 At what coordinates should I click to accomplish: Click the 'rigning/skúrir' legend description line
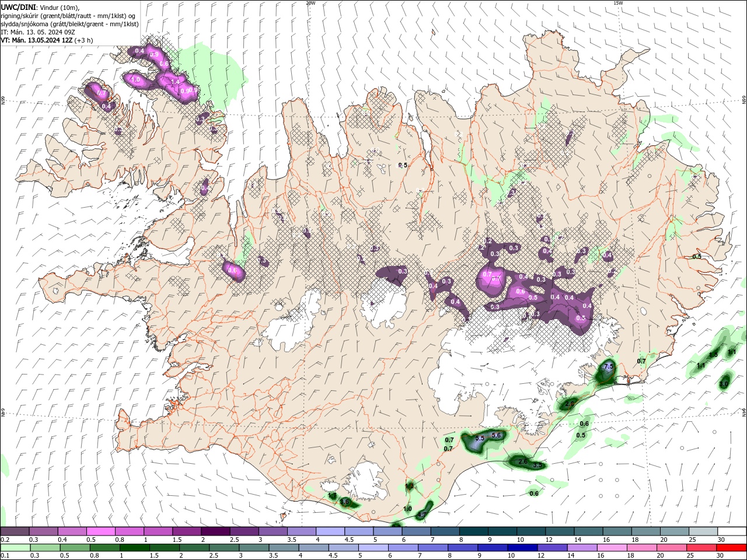(x=68, y=15)
